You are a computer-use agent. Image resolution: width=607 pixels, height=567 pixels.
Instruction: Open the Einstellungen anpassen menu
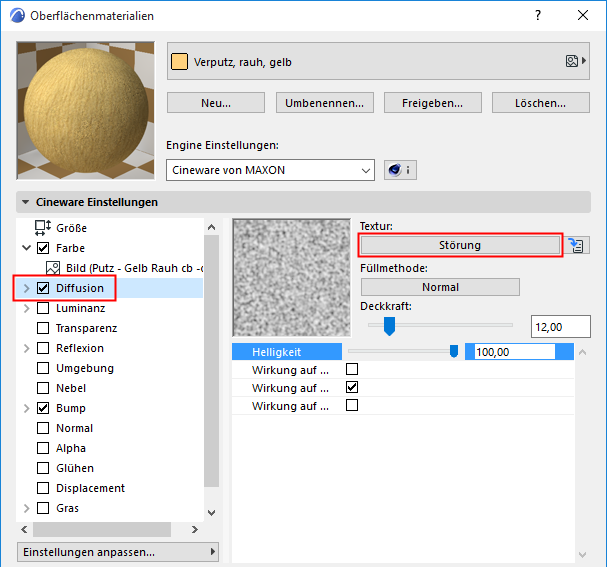pyautogui.click(x=118, y=552)
